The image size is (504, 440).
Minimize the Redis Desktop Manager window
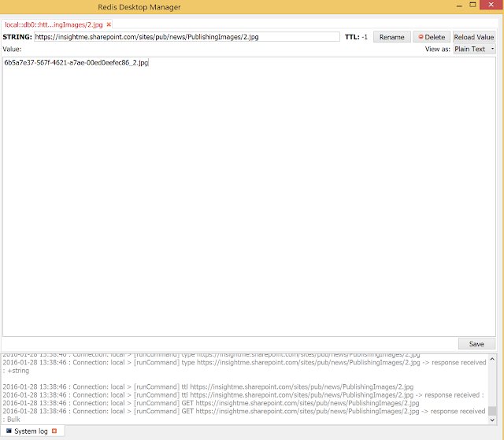pyautogui.click(x=459, y=6)
